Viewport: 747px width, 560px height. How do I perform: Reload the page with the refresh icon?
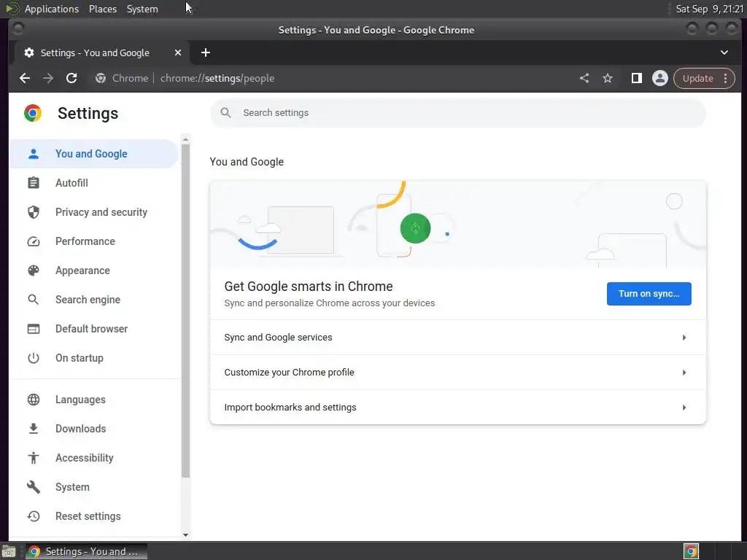(x=71, y=78)
